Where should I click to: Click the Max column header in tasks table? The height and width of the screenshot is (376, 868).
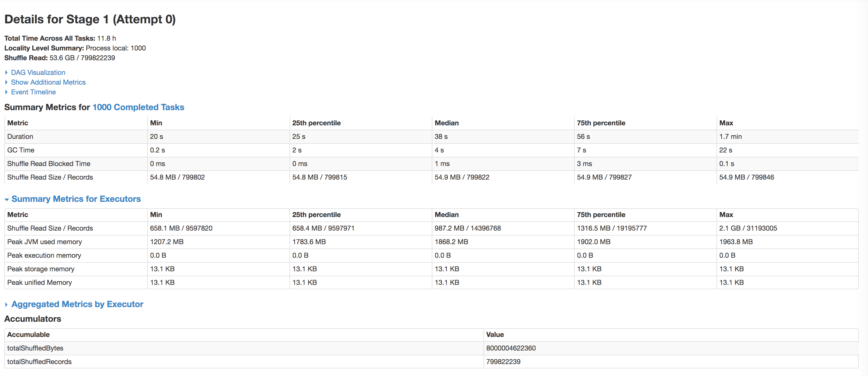[726, 123]
